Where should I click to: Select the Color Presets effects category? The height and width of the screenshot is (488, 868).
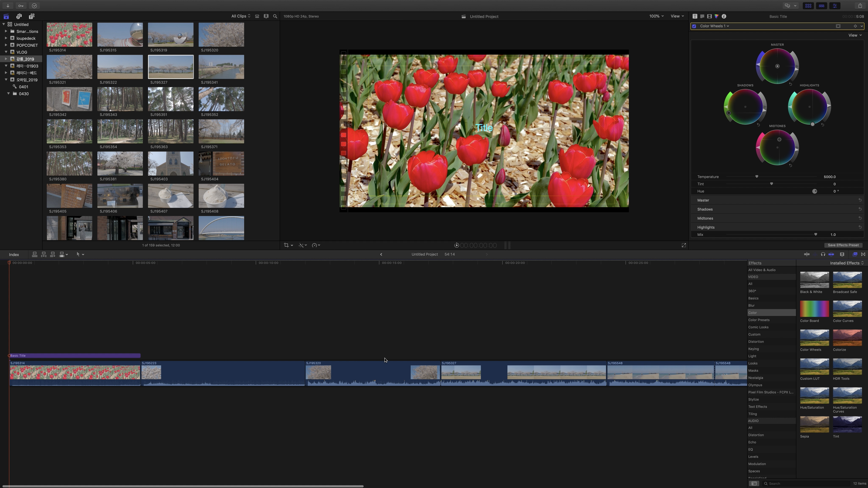tap(759, 320)
